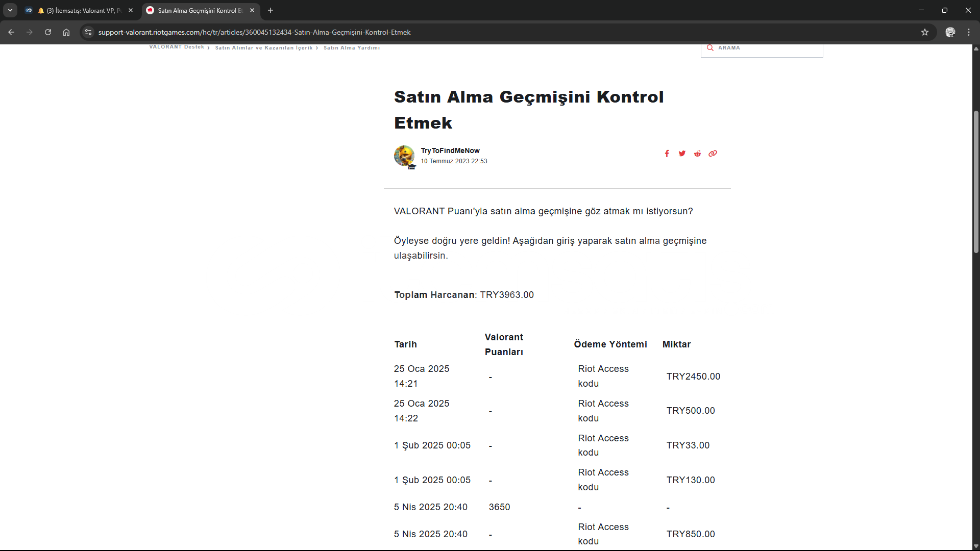Select the TRY130.00 amount cell
Screen dimensions: 980x551
[691, 480]
